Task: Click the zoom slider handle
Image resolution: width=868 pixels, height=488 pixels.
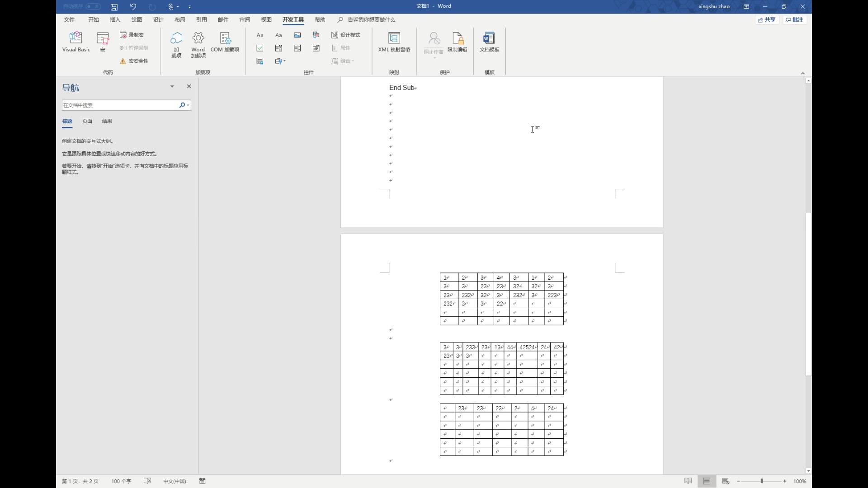Action: pyautogui.click(x=762, y=481)
